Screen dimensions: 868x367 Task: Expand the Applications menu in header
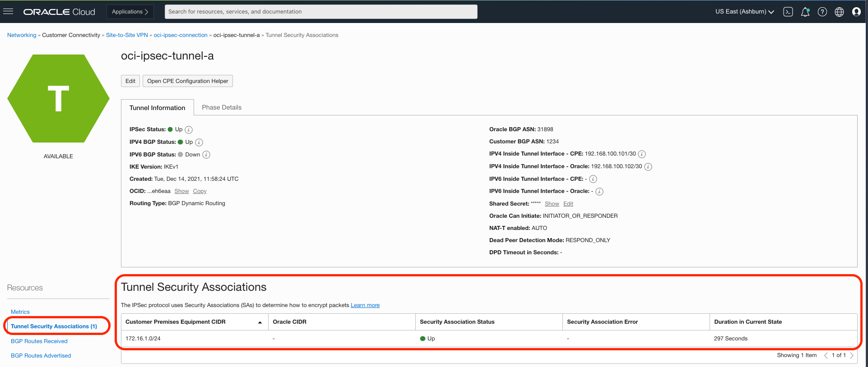click(x=130, y=12)
